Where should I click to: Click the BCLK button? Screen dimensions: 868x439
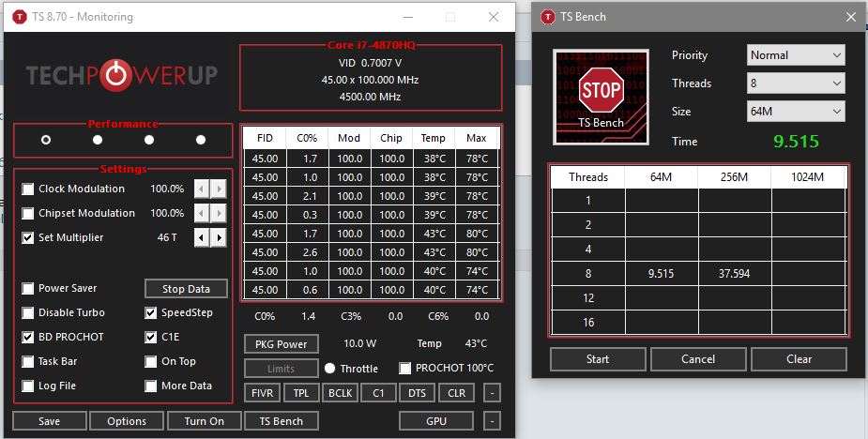(x=340, y=393)
